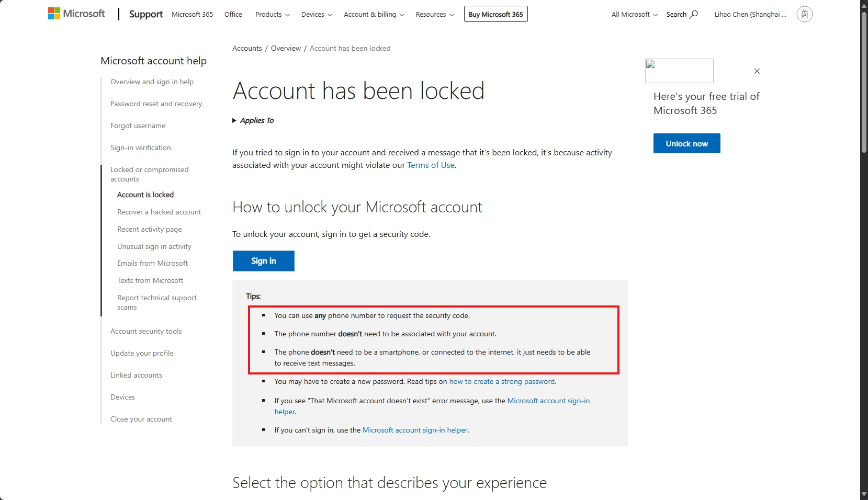Expand the Applies To section
The image size is (868, 500).
point(253,120)
